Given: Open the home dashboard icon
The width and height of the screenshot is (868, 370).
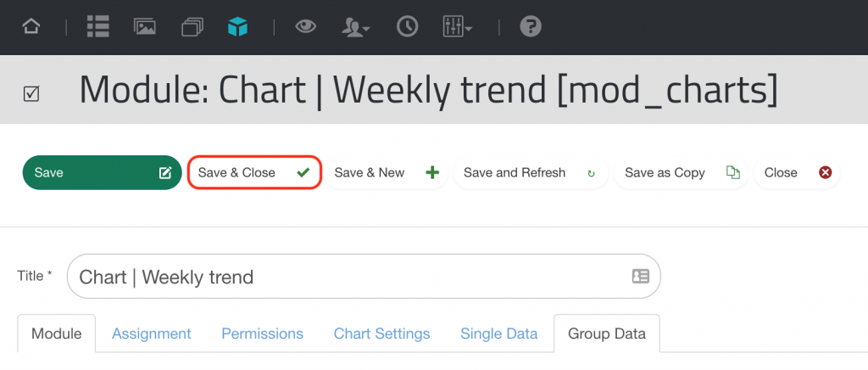Looking at the screenshot, I should point(31,26).
